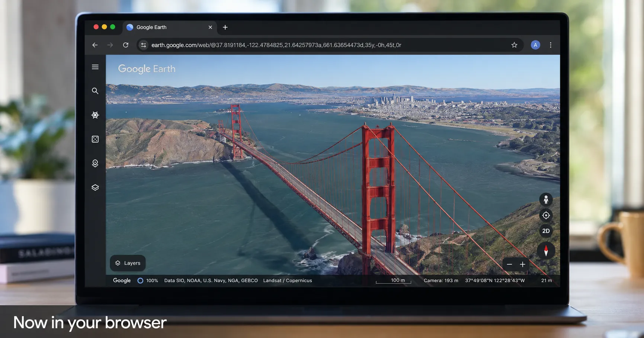
Task: Click the fly to my location target icon
Action: [546, 215]
